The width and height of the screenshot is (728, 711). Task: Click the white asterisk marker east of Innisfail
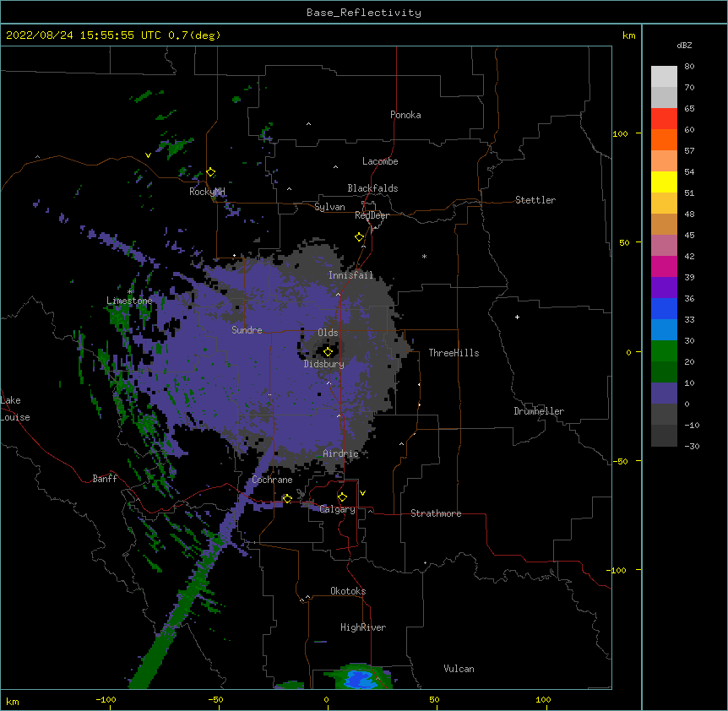(424, 256)
